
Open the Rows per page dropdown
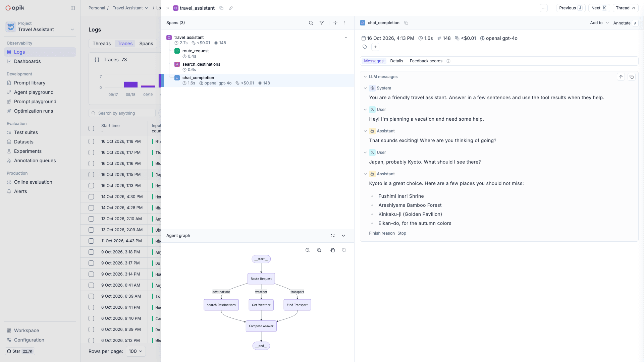(x=136, y=351)
